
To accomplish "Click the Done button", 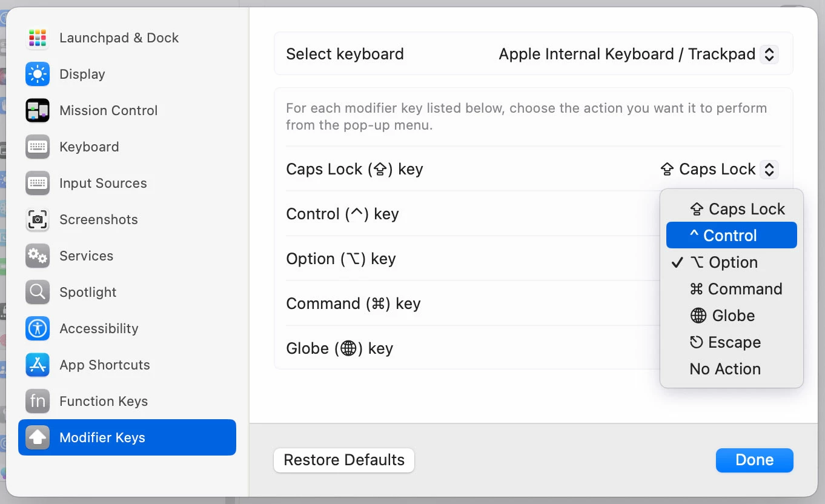I will (754, 460).
